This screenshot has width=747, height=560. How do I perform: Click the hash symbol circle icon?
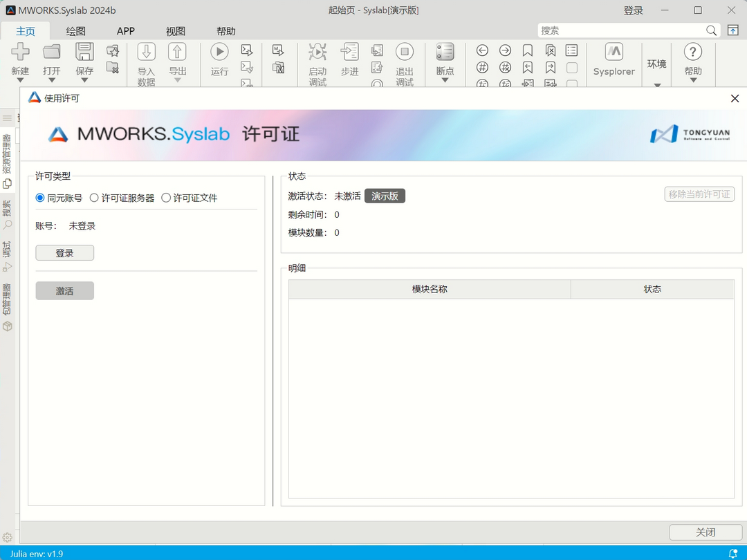[482, 68]
